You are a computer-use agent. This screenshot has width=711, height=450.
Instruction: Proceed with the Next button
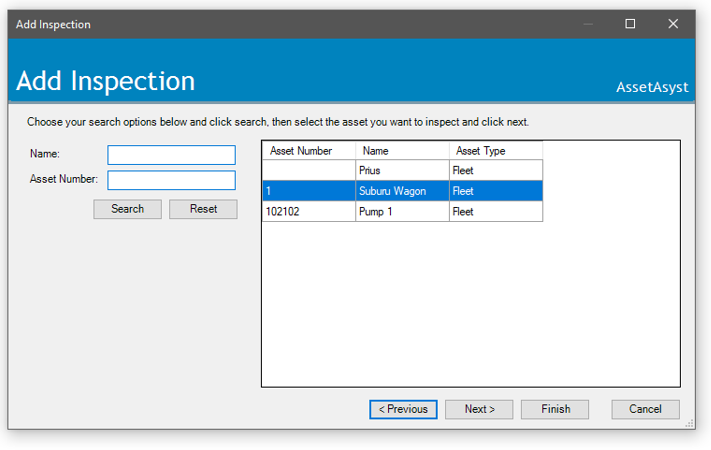point(479,409)
